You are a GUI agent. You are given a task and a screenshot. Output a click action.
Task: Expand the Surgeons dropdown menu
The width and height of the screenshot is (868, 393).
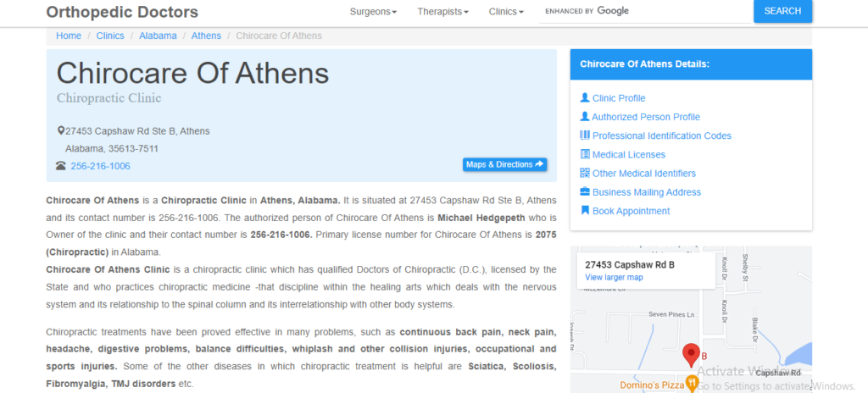[x=373, y=12]
